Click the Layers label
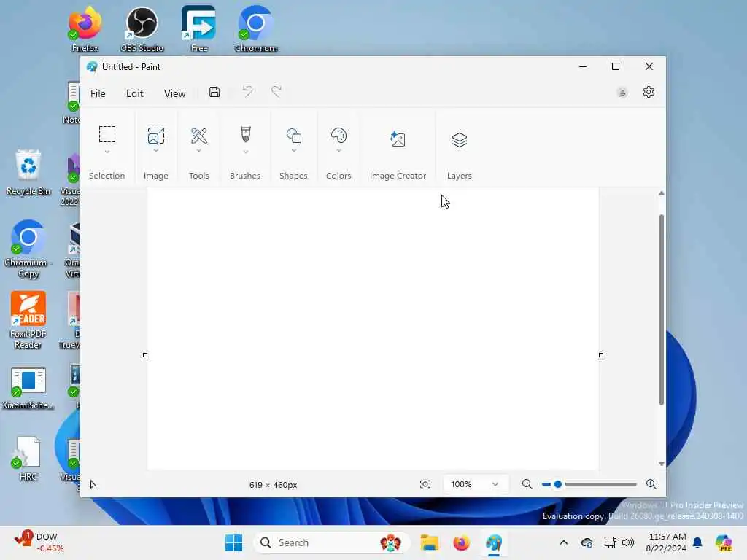The image size is (747, 560). pyautogui.click(x=460, y=176)
